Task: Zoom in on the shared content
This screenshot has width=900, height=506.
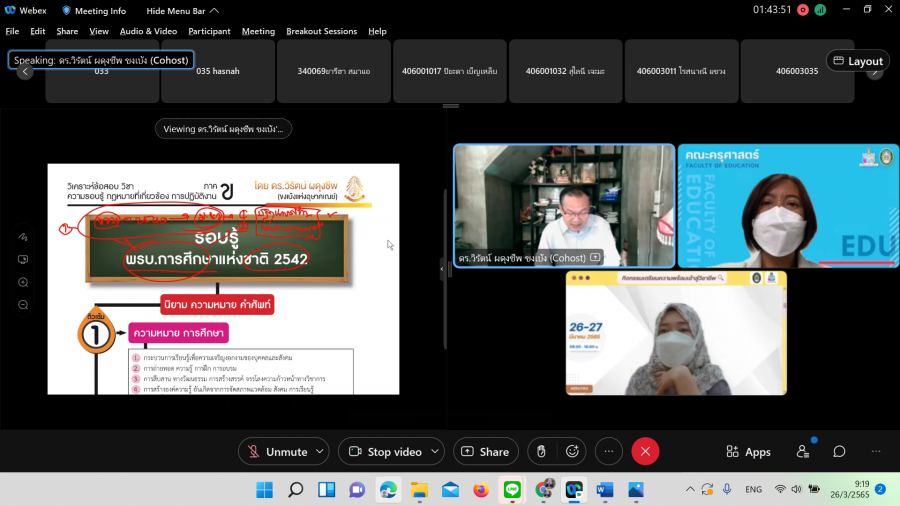Action: tap(23, 282)
